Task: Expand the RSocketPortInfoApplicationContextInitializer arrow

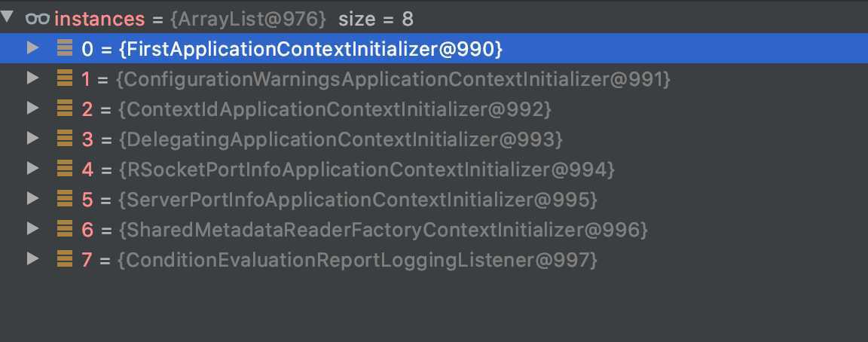Action: tap(33, 168)
